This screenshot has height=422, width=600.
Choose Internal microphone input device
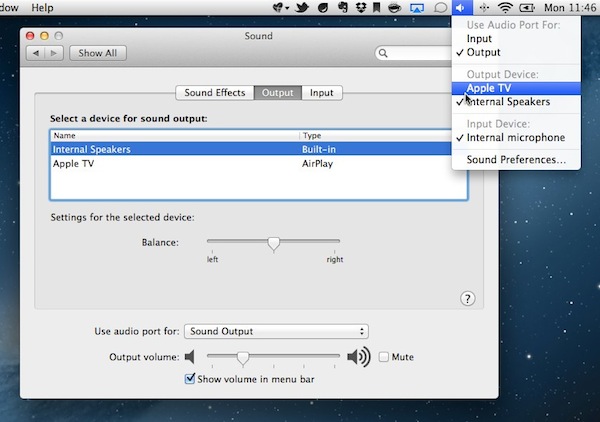516,138
